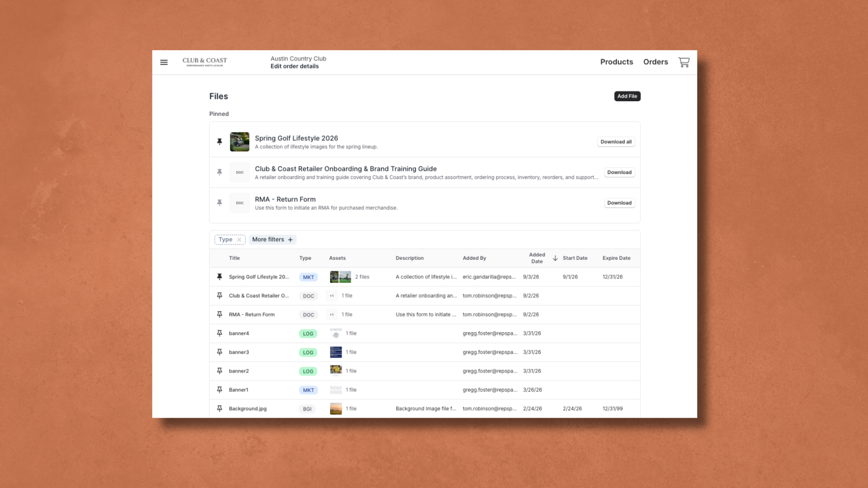Viewport: 868px width, 488px height.
Task: Open the Spring Golf Lifestyle pinned thumbnail
Action: tap(240, 142)
